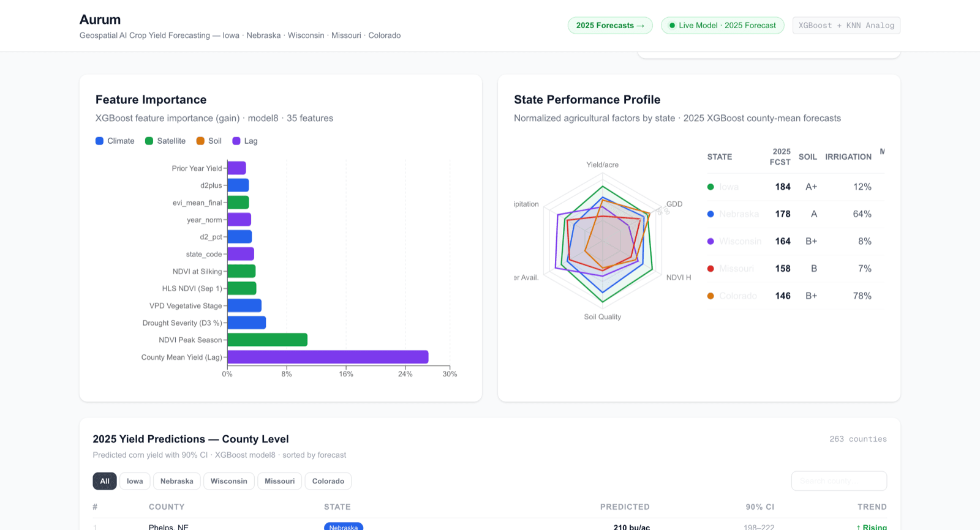
Task: Click the XGBoost + KNN Analog tag
Action: pos(846,25)
